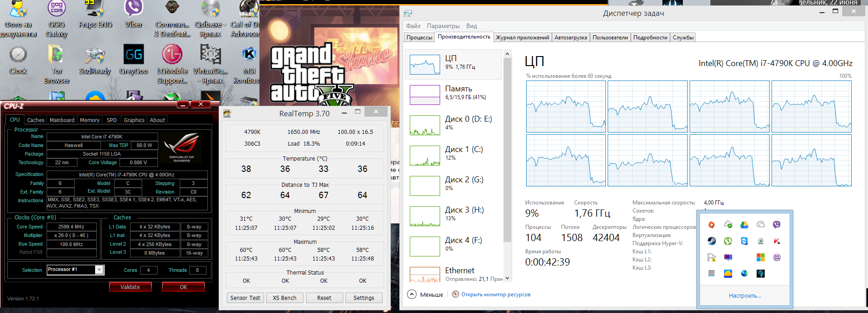Click the Fraps monitor tray icon
The image size is (868, 313).
tap(728, 257)
